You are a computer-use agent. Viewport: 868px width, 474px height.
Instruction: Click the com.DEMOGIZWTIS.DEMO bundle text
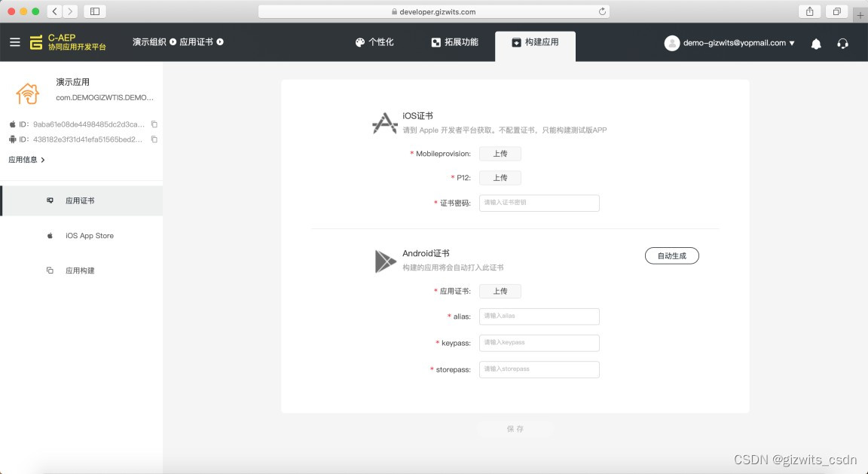[x=105, y=97]
